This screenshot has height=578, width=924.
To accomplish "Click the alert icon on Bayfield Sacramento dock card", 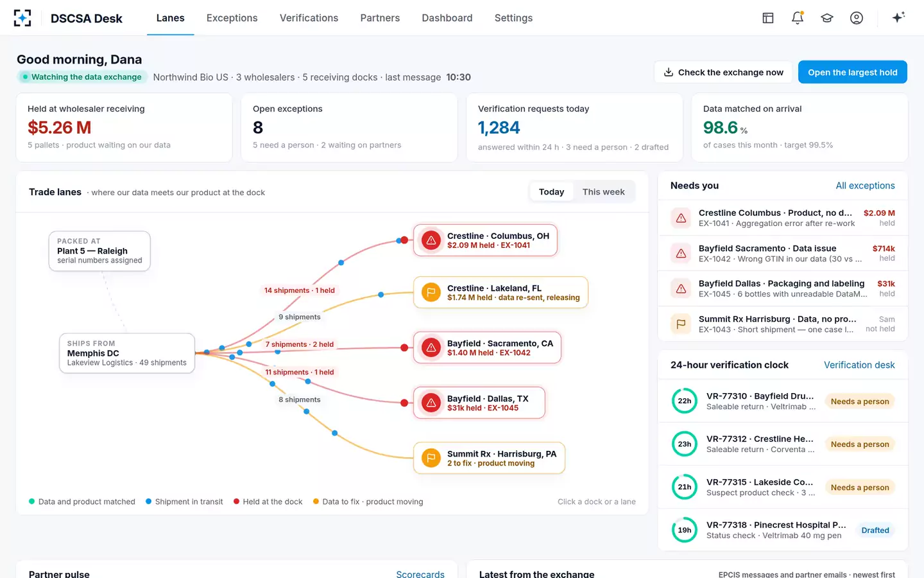I will pos(431,347).
